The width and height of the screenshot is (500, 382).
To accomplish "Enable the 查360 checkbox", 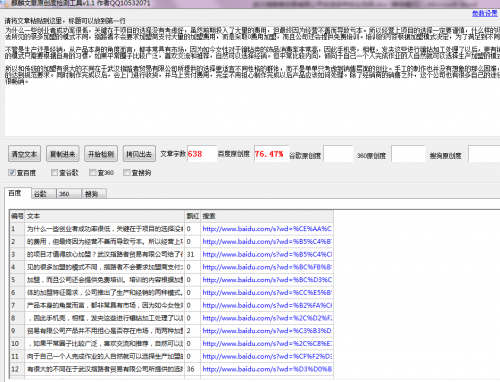I will 93,172.
